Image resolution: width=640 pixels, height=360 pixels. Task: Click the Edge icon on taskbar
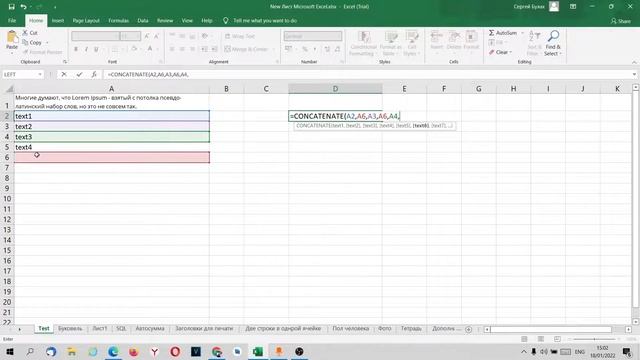pos(113,351)
